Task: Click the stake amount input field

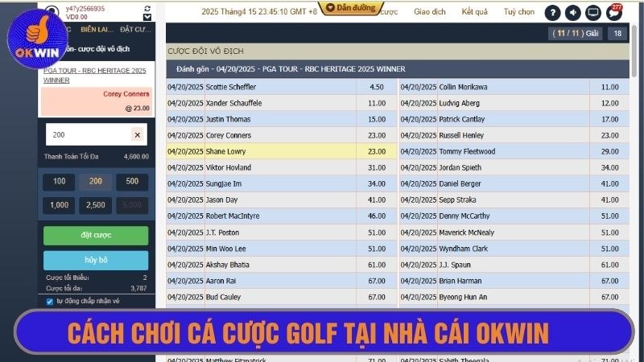Action: [87, 135]
